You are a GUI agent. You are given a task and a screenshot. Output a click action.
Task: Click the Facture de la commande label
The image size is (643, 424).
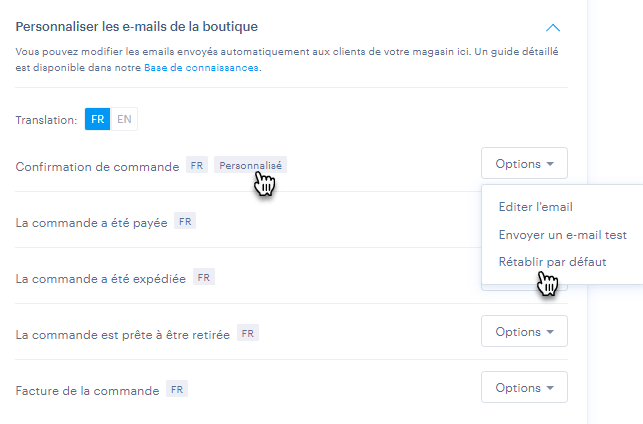click(87, 391)
